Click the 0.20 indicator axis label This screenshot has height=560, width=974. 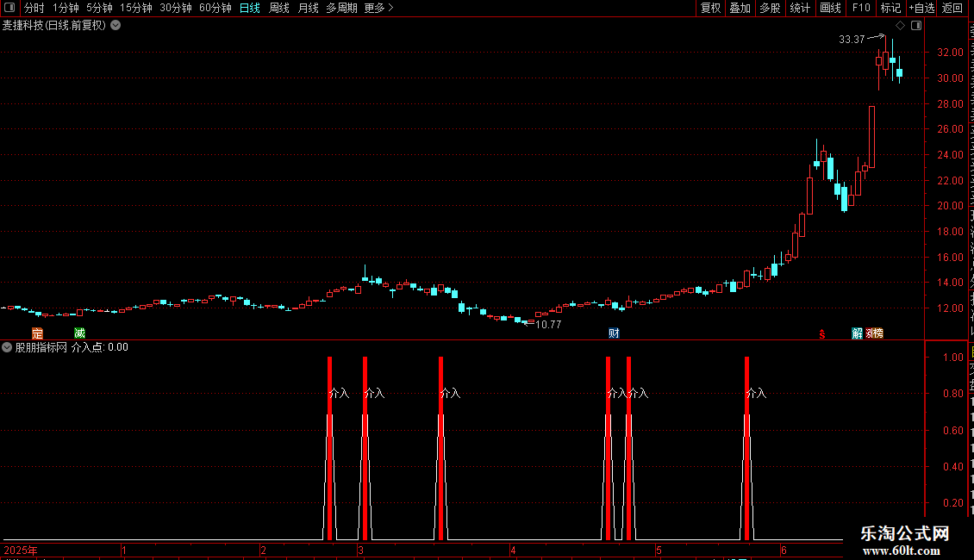[953, 503]
